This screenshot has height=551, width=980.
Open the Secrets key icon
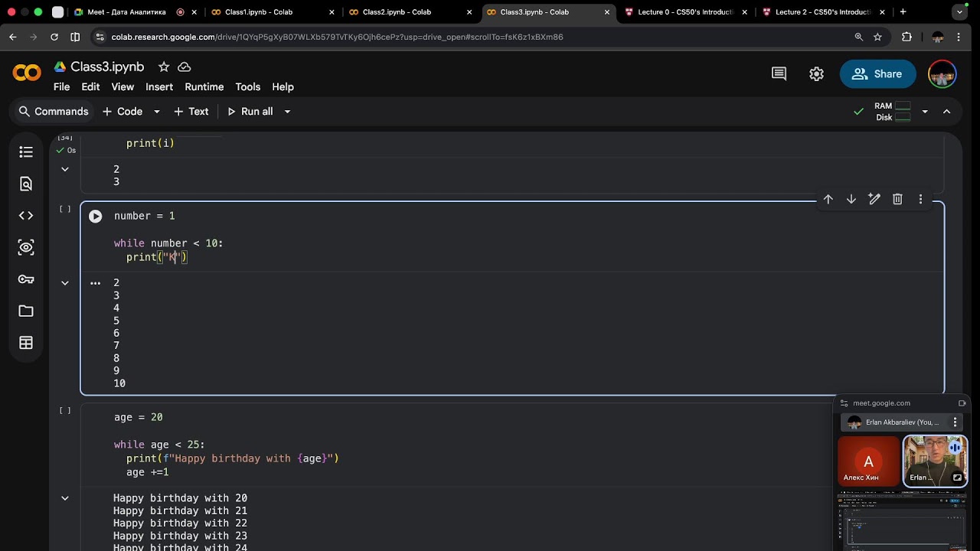[x=26, y=279]
